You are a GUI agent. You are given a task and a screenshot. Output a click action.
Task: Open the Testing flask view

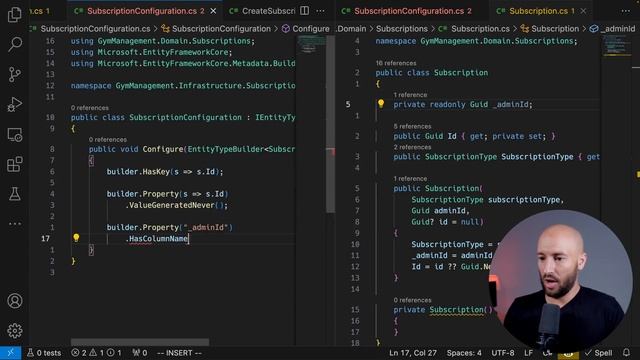tap(15, 194)
